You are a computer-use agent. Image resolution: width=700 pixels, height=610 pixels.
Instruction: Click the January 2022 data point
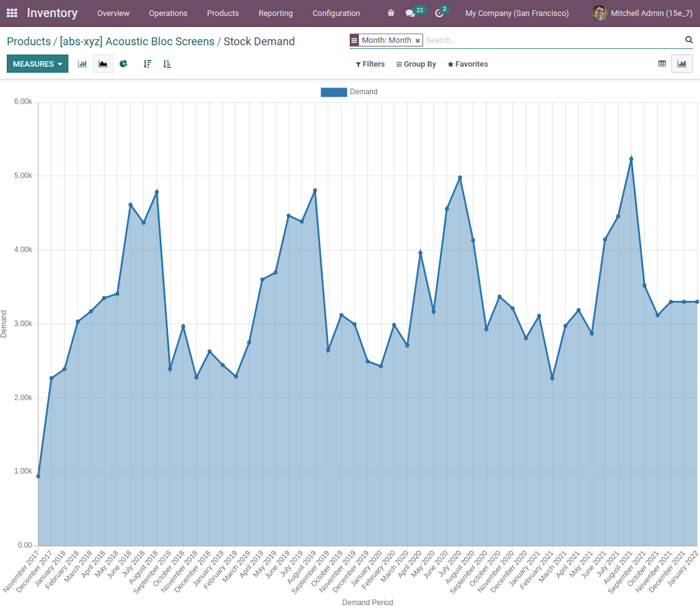pyautogui.click(x=697, y=302)
